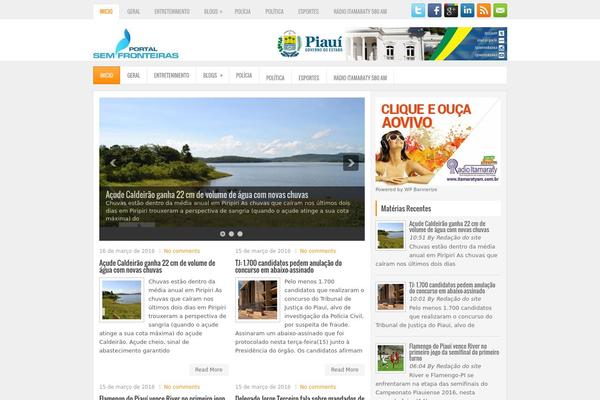Open No comments link on Açude Caldeirão post

pos(182,251)
